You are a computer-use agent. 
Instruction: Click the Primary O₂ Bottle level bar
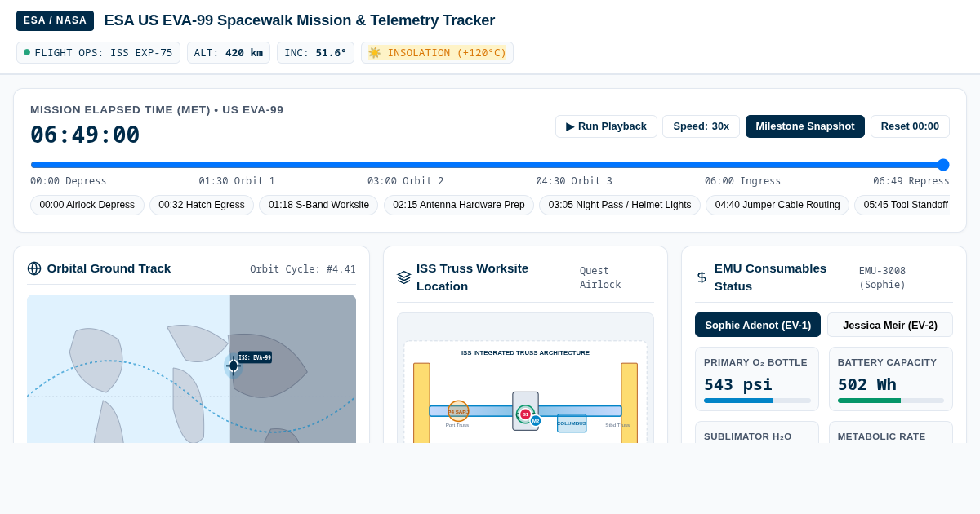pyautogui.click(x=757, y=401)
